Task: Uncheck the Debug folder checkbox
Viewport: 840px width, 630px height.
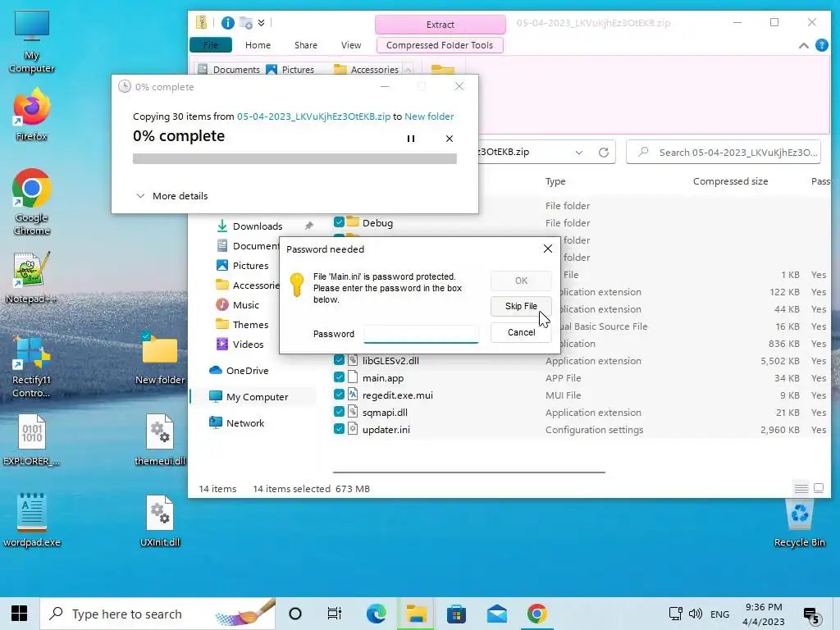Action: pos(339,222)
